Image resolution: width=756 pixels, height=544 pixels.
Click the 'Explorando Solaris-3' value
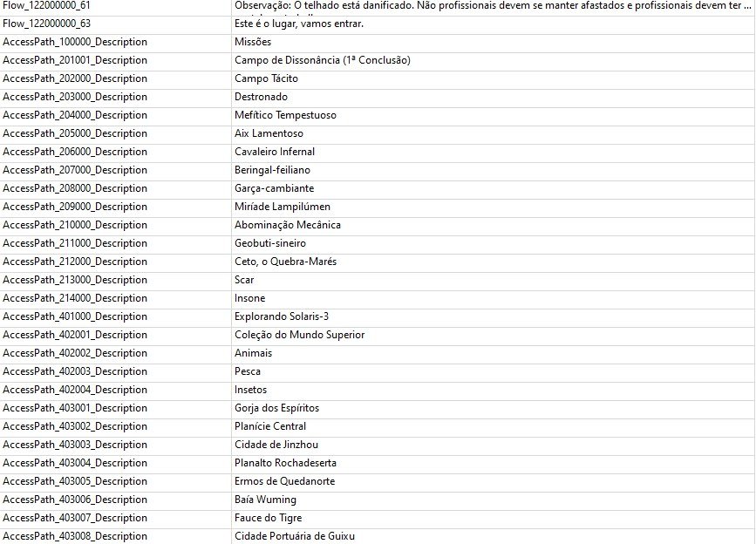point(493,317)
